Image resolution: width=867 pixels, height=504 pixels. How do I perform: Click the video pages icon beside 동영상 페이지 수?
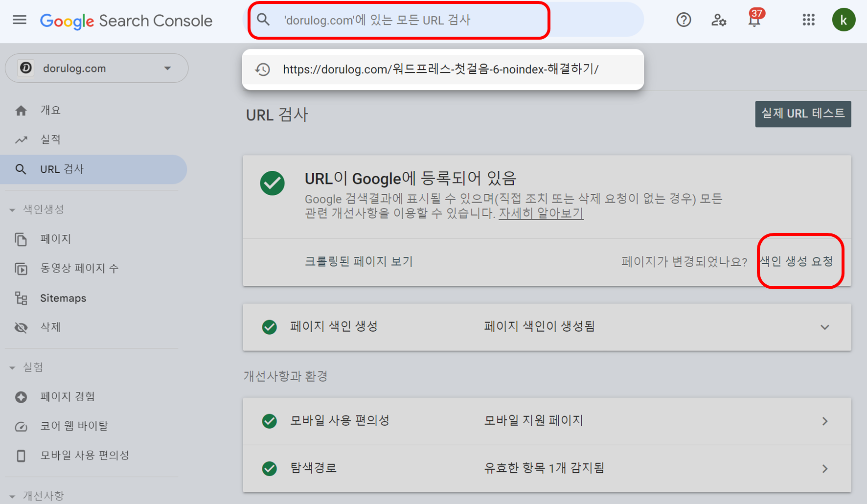(x=21, y=269)
